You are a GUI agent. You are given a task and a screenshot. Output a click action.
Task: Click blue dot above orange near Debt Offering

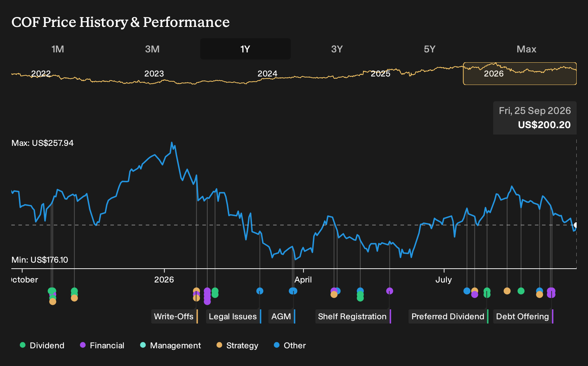pyautogui.click(x=540, y=291)
